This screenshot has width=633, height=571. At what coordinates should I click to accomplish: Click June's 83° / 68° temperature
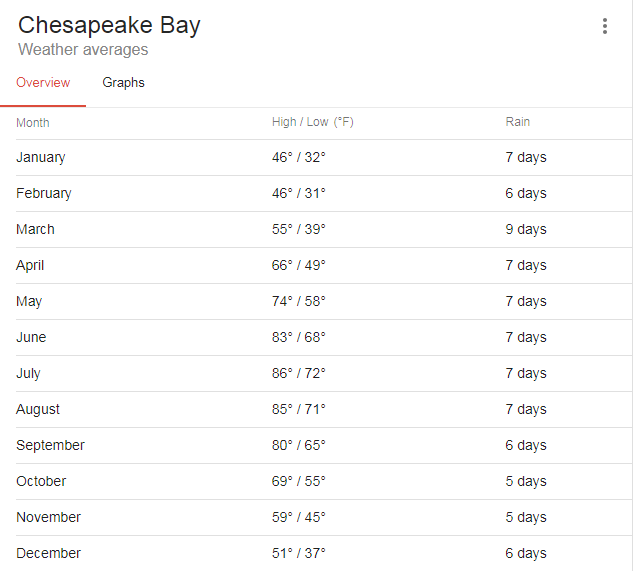coord(299,337)
